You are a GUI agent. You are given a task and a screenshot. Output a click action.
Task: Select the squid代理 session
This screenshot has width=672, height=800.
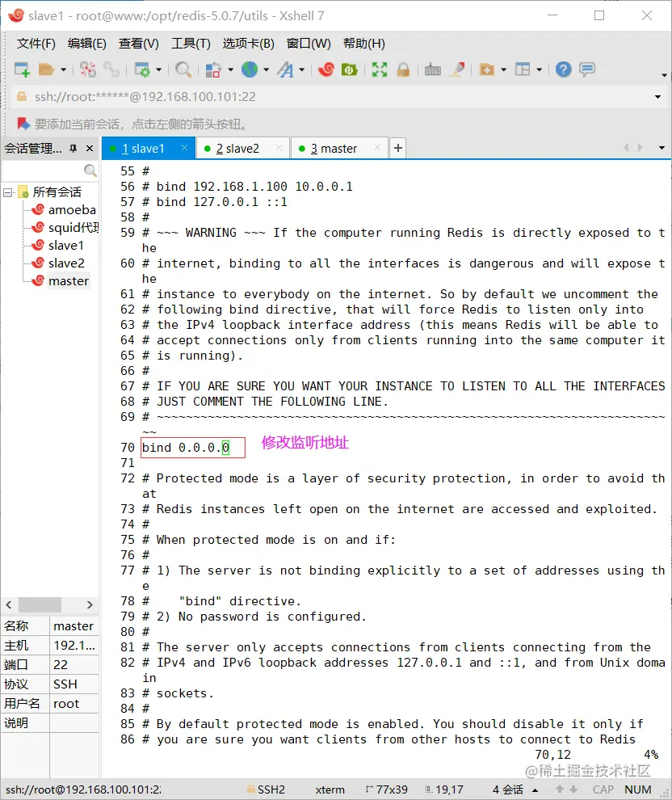coord(73,228)
